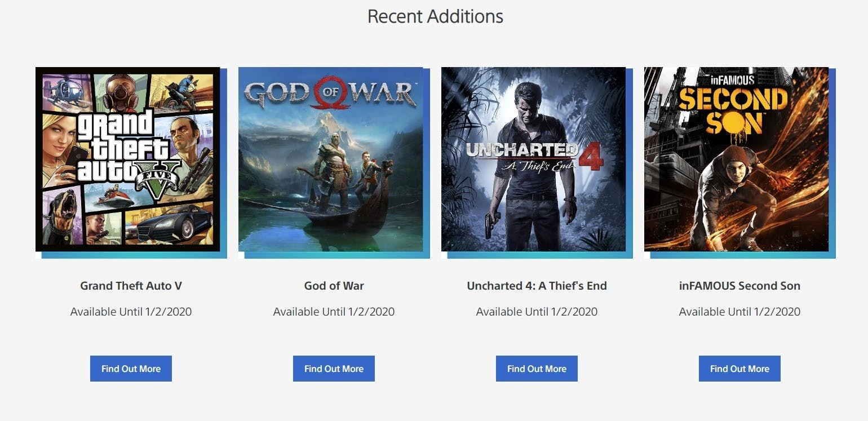Click the Recent Additions heading
Screen dimensions: 868x421
435,16
